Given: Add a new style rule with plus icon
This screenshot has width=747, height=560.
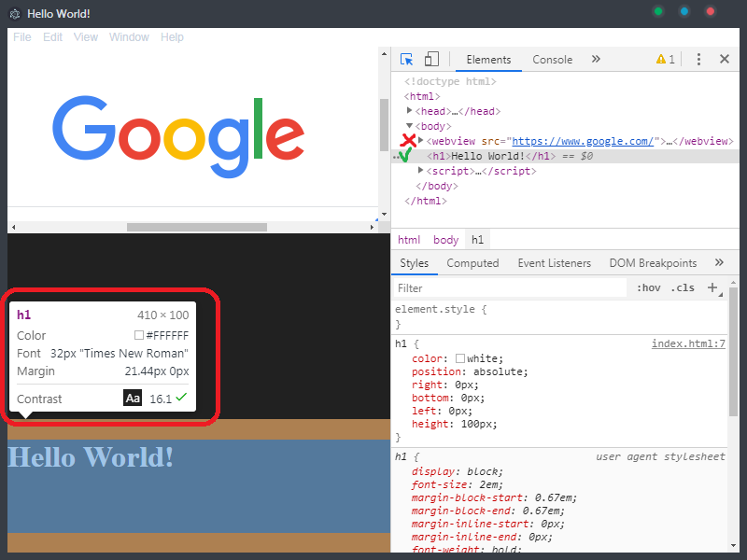Looking at the screenshot, I should point(712,287).
